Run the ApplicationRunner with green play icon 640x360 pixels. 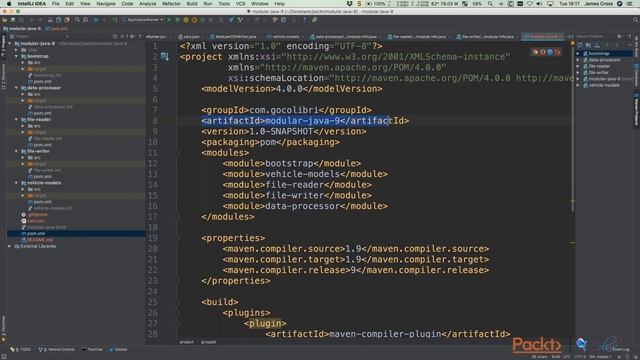point(169,20)
